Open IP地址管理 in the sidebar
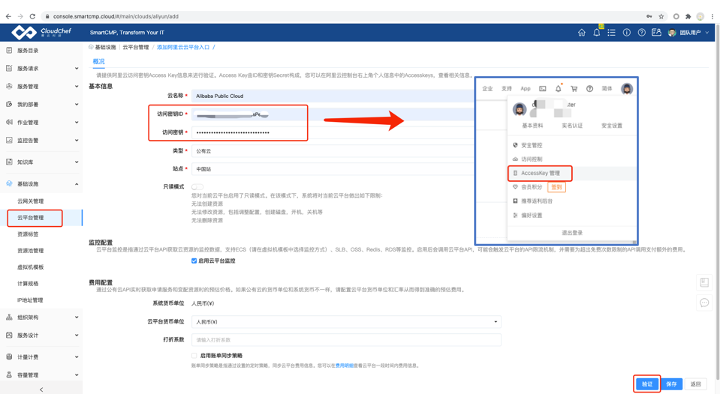Viewport: 720px width, 405px height. (x=30, y=300)
